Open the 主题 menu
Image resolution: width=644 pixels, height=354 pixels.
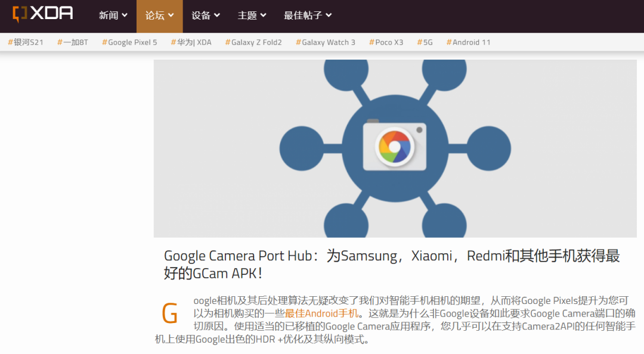(x=252, y=15)
